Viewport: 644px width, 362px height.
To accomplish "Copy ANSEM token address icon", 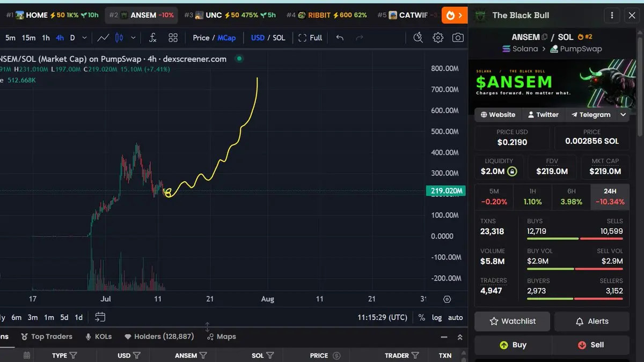I will (x=545, y=37).
